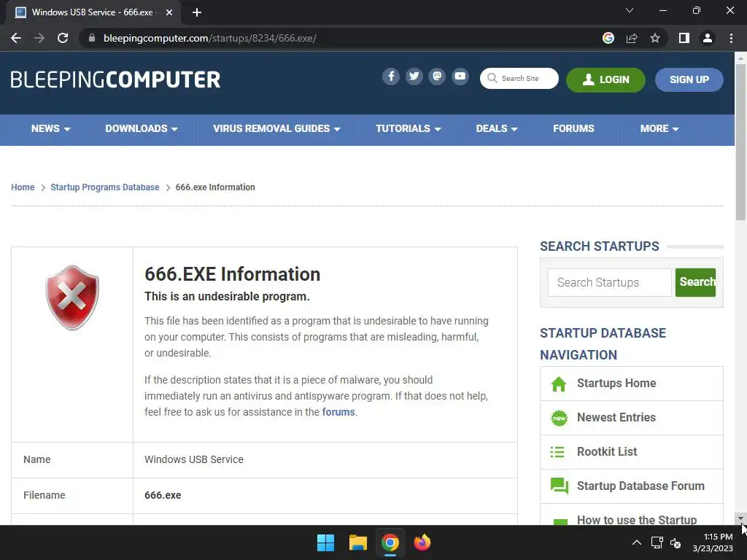Launch Firefox from taskbar
Image resolution: width=747 pixels, height=560 pixels.
[422, 542]
